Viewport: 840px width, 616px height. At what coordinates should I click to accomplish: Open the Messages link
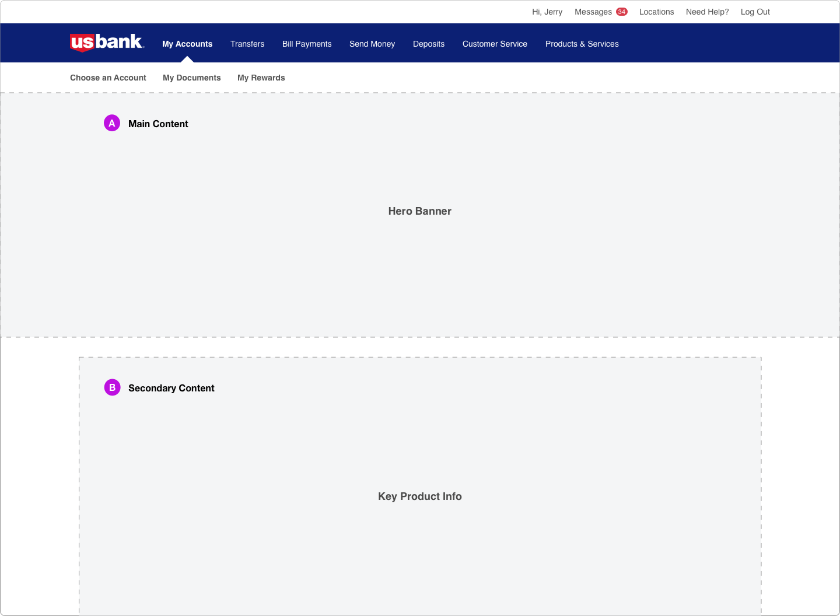point(593,12)
